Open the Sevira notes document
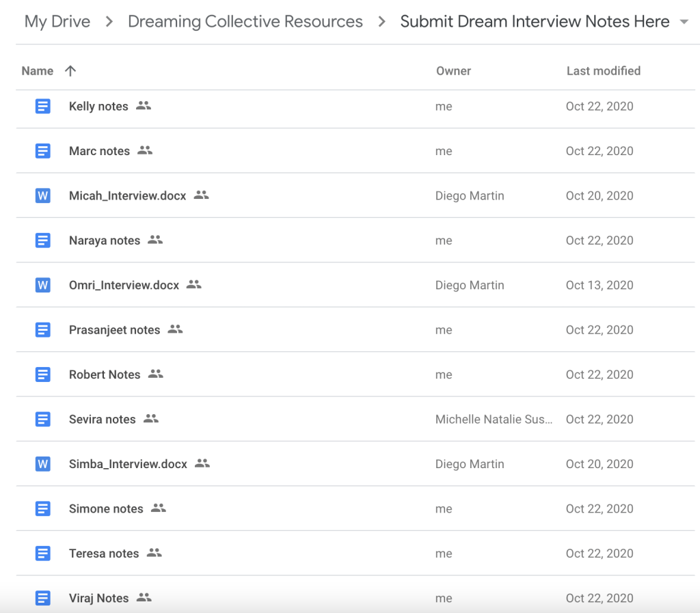The height and width of the screenshot is (613, 700). 103,420
